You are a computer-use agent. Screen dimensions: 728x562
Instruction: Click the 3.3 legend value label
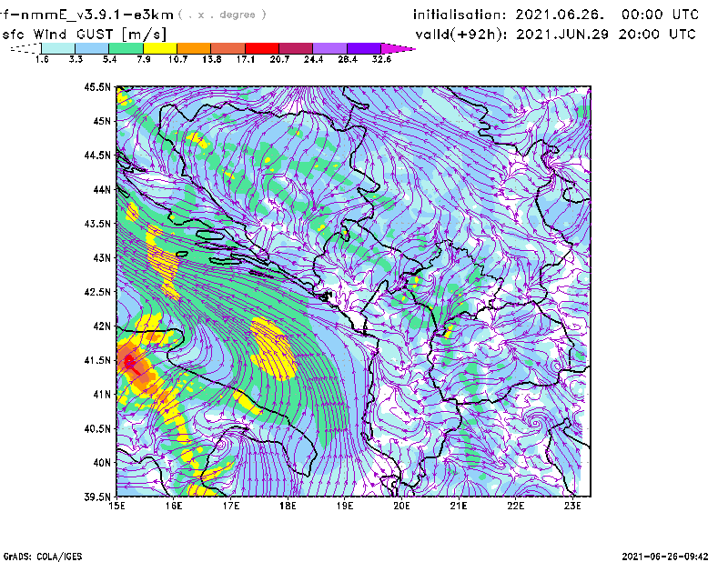click(x=76, y=59)
